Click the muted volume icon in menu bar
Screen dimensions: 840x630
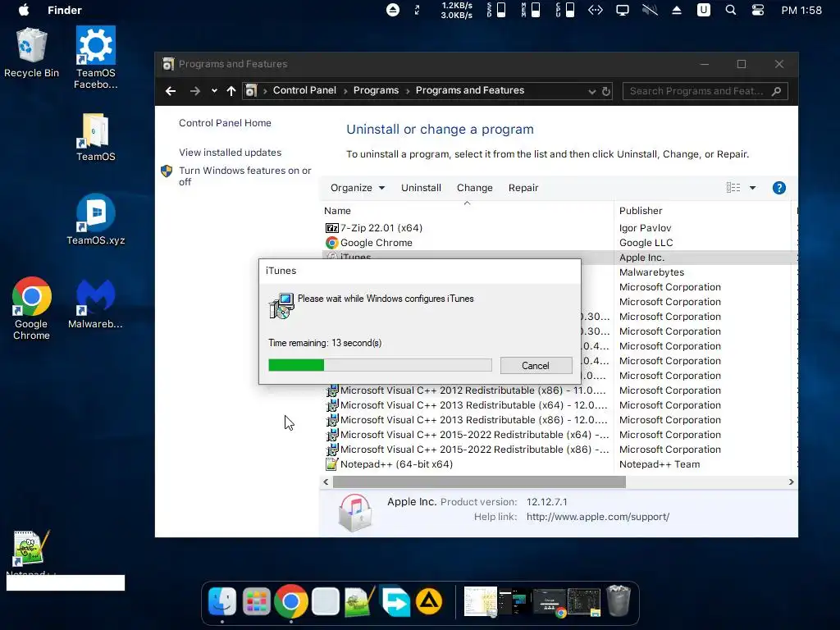(x=650, y=10)
